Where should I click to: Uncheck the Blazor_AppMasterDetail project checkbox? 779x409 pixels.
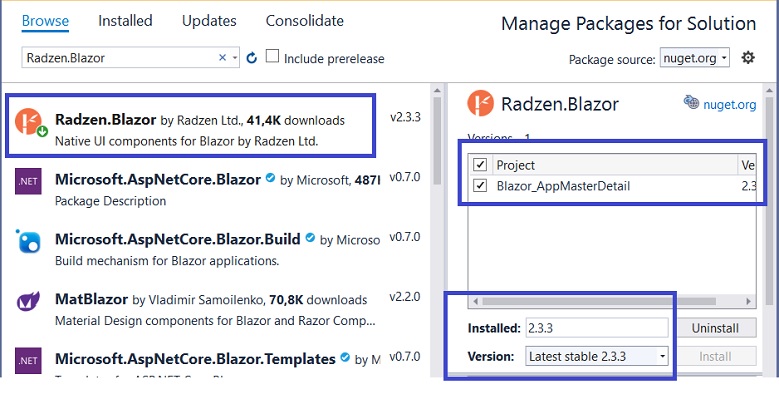point(480,185)
